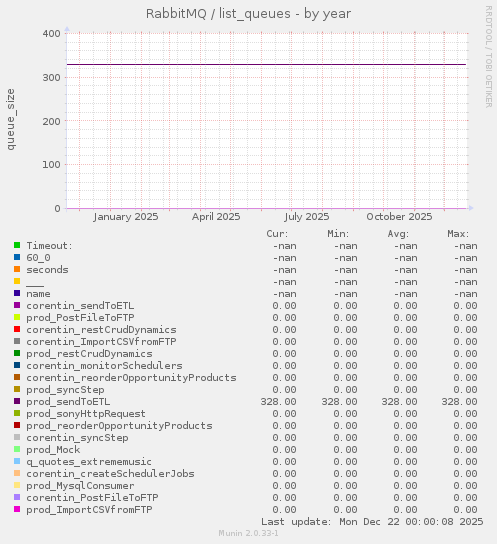This screenshot has height=544, width=497.
Task: Click the 400 y-axis tick label
Action: (x=51, y=34)
